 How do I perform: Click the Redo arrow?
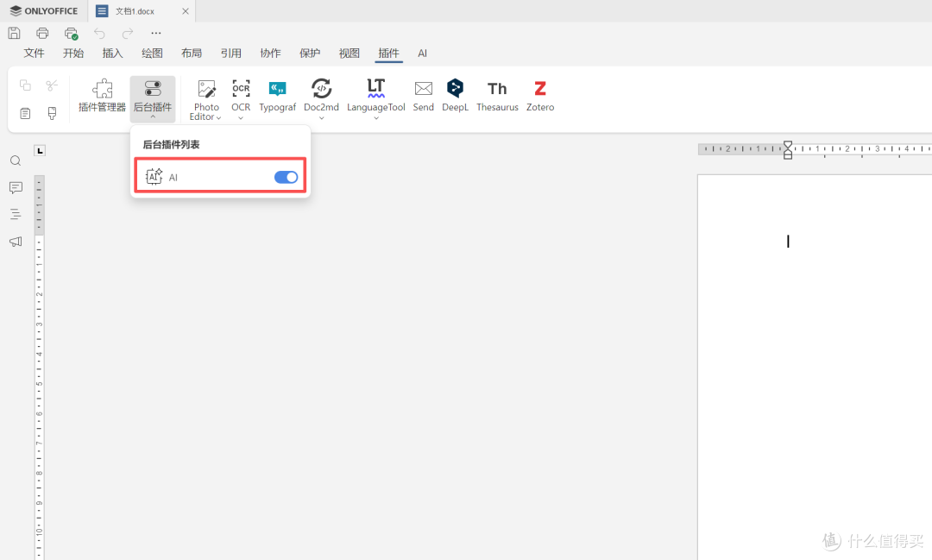tap(127, 34)
